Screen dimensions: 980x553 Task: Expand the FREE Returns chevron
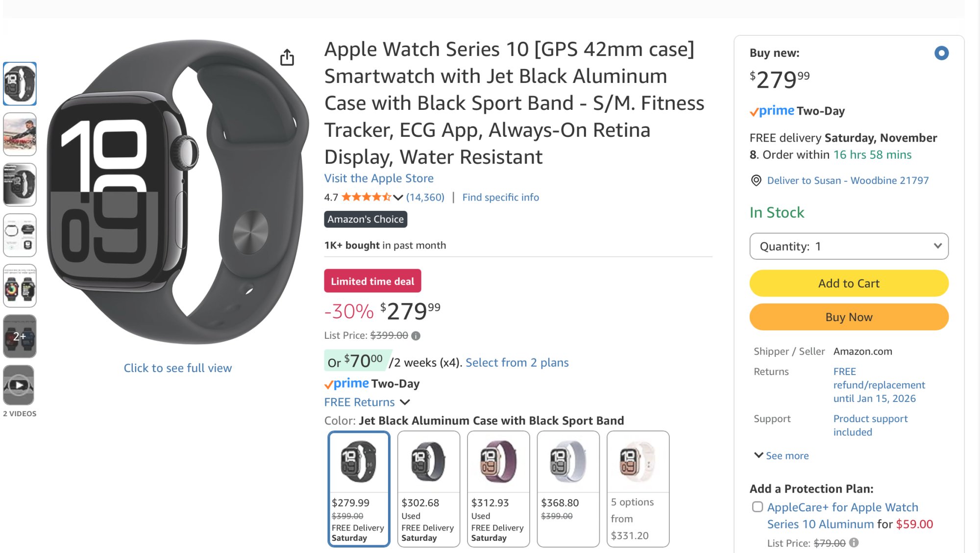pos(405,402)
